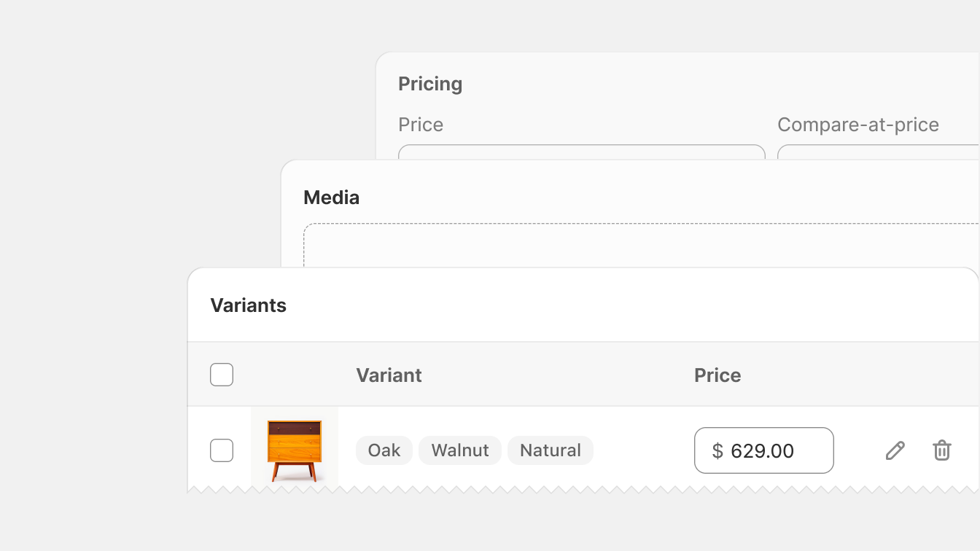Focus the Compare-at-price input field
The width and height of the screenshot is (980, 551).
click(878, 152)
